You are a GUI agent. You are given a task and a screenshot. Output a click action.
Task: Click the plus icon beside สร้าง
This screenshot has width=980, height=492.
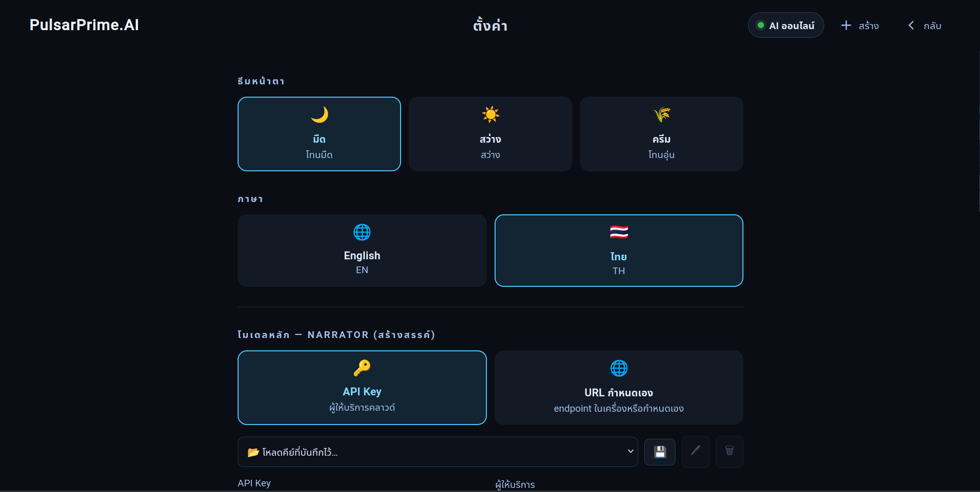pos(846,25)
